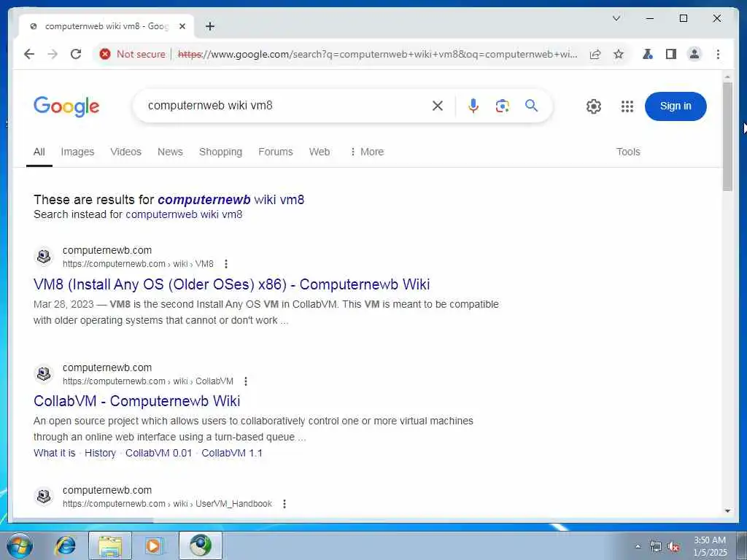Open the Windows Start menu orb
747x560 pixels.
[x=19, y=545]
